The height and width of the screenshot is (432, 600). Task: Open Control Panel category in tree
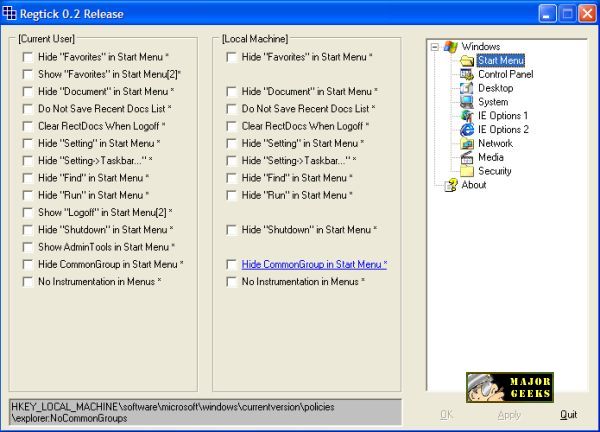pos(505,74)
